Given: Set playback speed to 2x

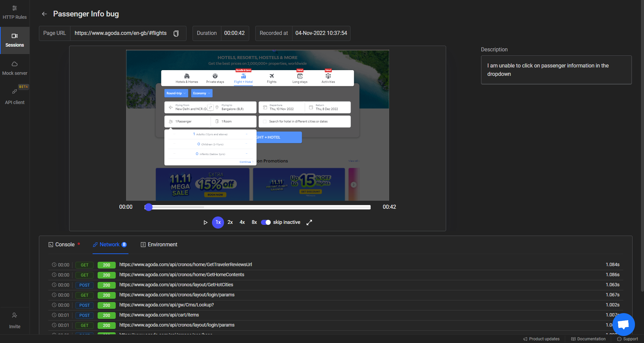Looking at the screenshot, I should pyautogui.click(x=230, y=222).
